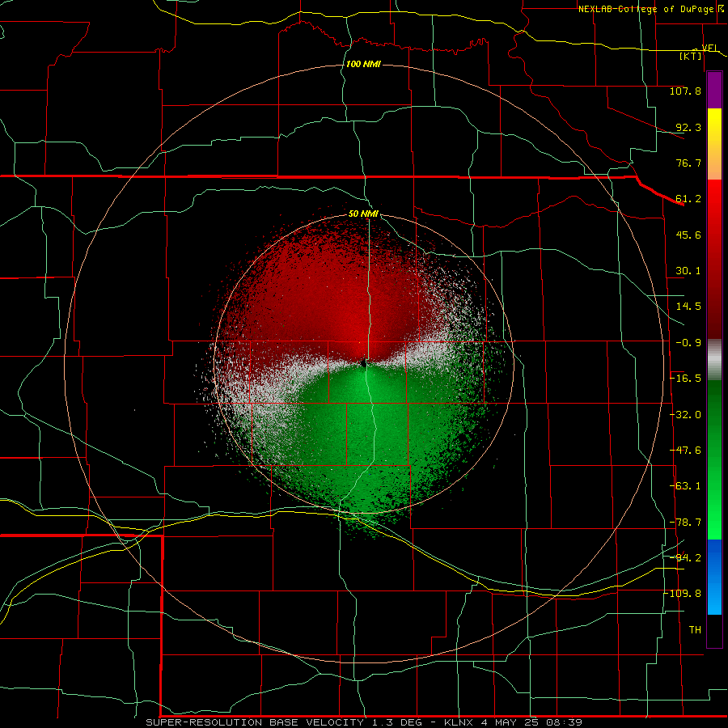
Task: Select the -78.7 legend value
Action: [x=685, y=523]
